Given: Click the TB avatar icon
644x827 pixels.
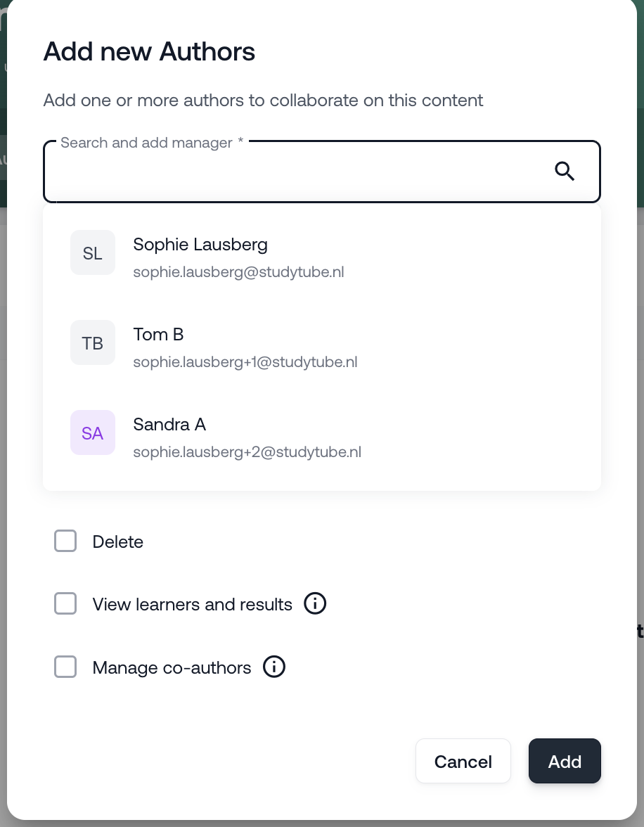Looking at the screenshot, I should [93, 342].
